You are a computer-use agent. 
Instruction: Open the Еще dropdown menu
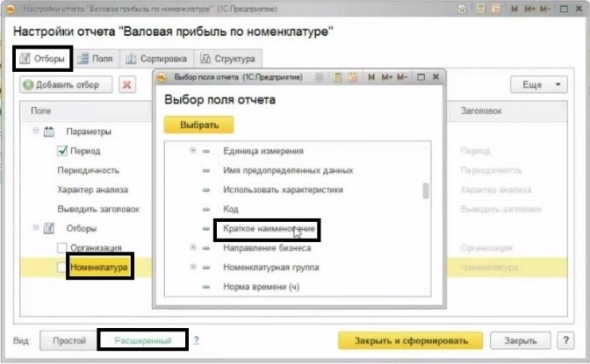539,85
